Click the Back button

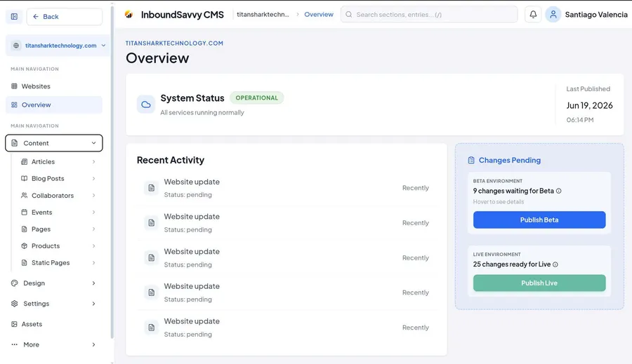(65, 17)
